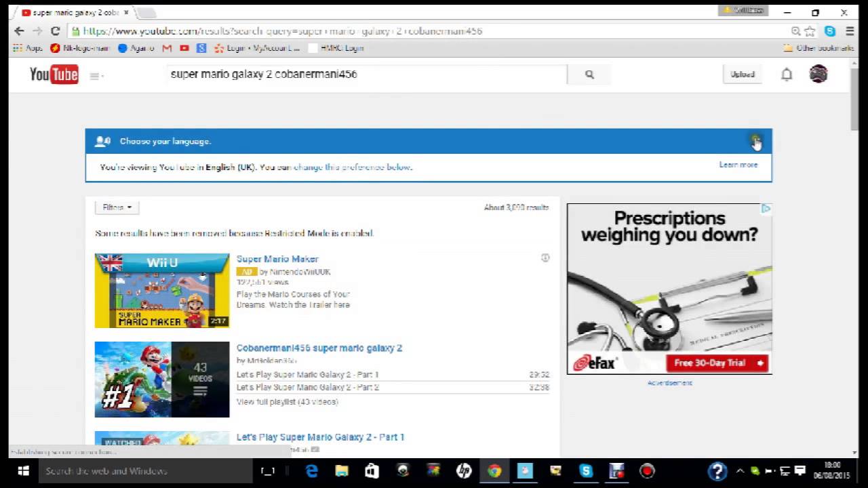868x488 pixels.
Task: Open the Apps bookmarks shortcut
Action: 28,48
